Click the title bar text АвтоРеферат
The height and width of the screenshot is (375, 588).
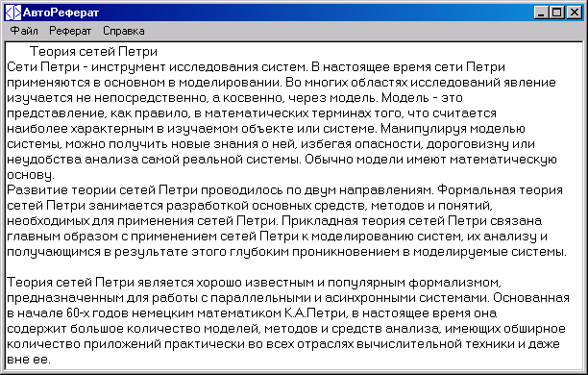(x=61, y=12)
